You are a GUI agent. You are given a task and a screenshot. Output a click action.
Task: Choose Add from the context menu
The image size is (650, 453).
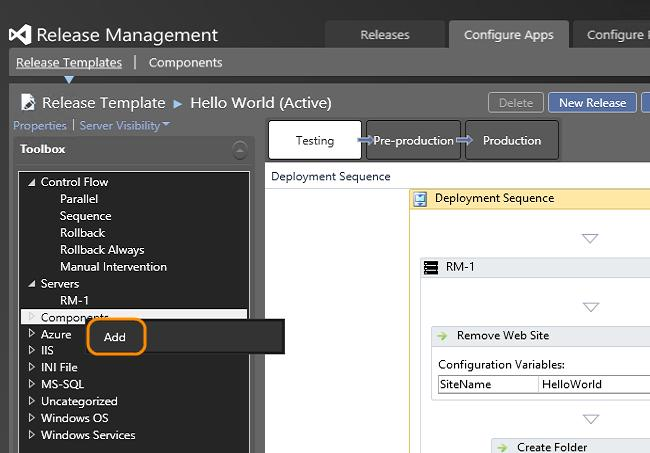115,337
